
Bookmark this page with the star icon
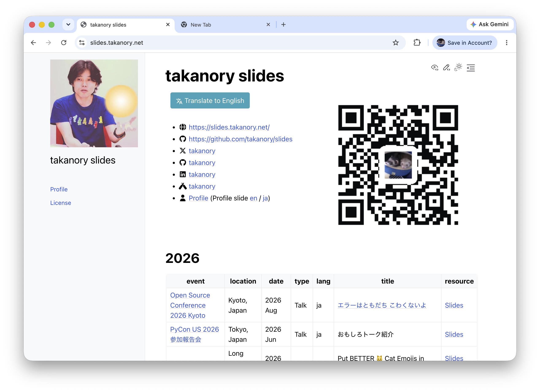396,43
